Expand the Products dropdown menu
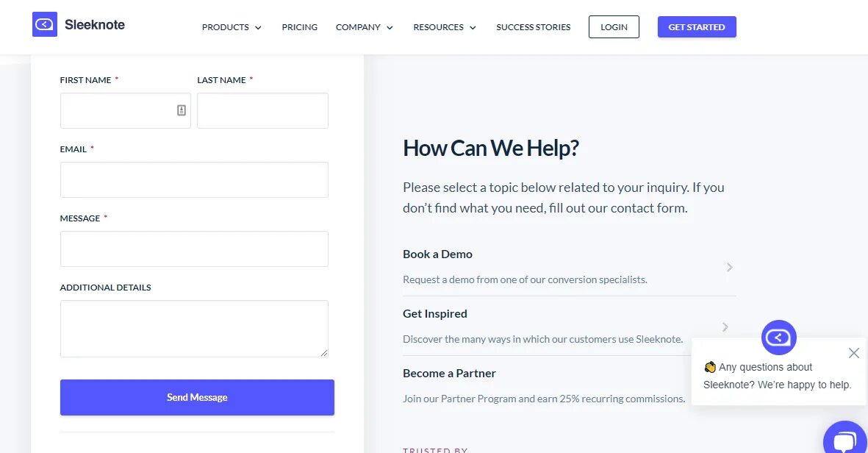The height and width of the screenshot is (453, 868). coord(232,27)
